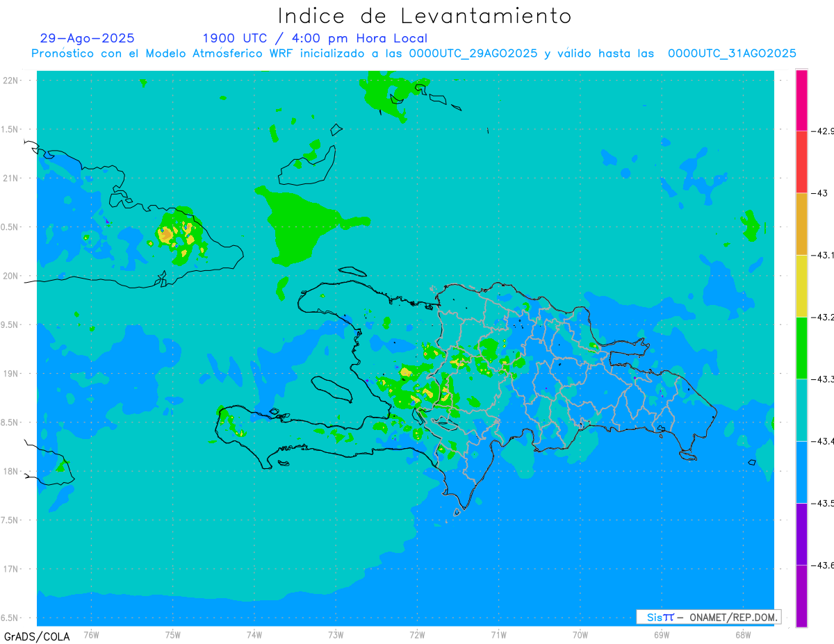
Task: Click the "Indice de Levantamiento" title
Action: [425, 15]
